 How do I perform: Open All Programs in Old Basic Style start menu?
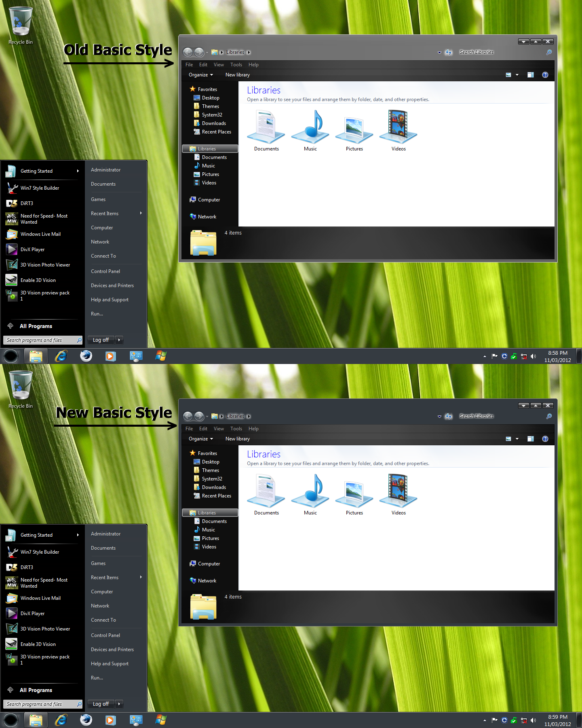pyautogui.click(x=36, y=326)
